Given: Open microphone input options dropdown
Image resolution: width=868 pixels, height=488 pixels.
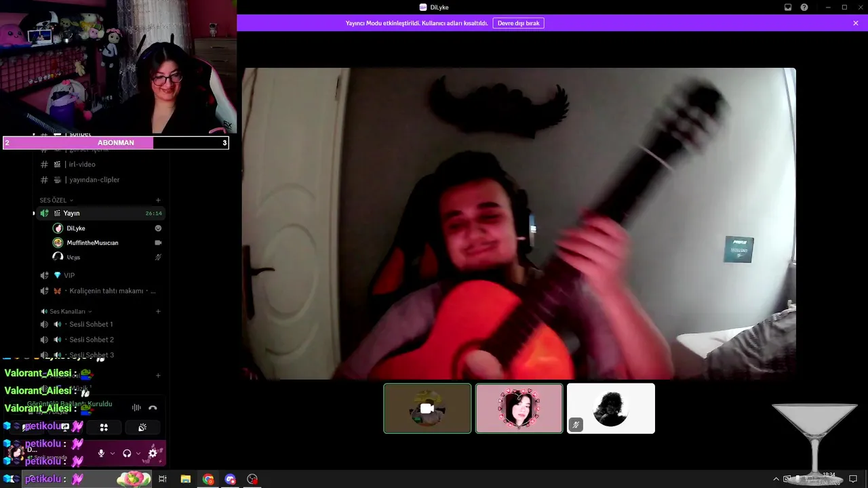Looking at the screenshot, I should tap(112, 453).
